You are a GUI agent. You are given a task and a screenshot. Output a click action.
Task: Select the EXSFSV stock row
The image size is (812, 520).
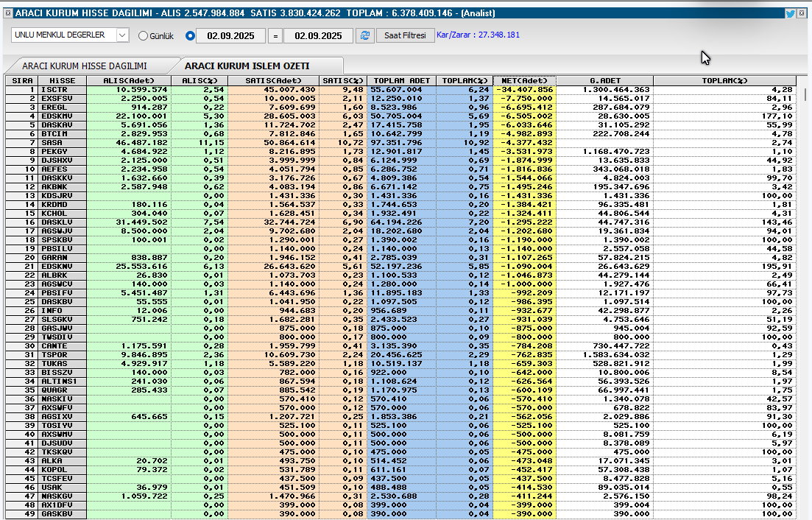(400, 99)
